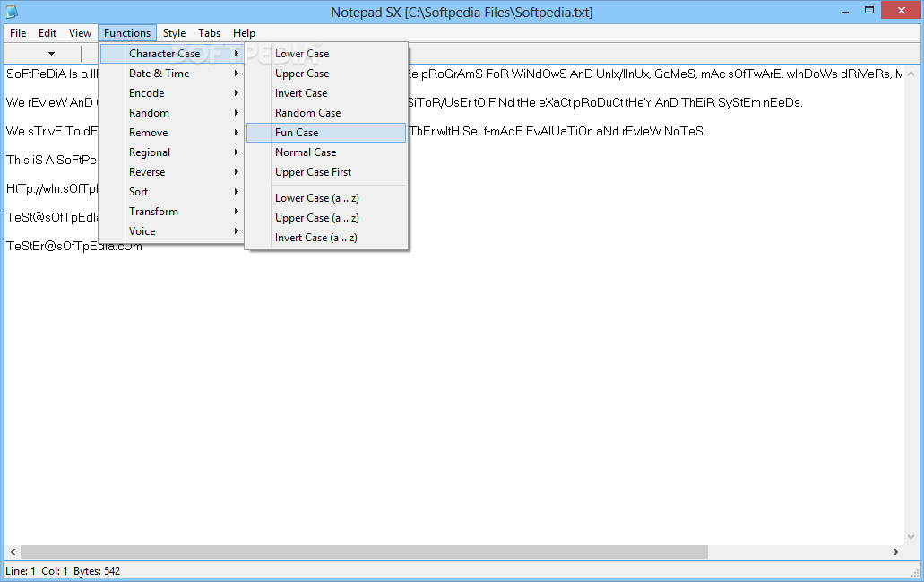The height and width of the screenshot is (582, 924).
Task: Maximize the Notepad SX window
Action: pos(869,11)
